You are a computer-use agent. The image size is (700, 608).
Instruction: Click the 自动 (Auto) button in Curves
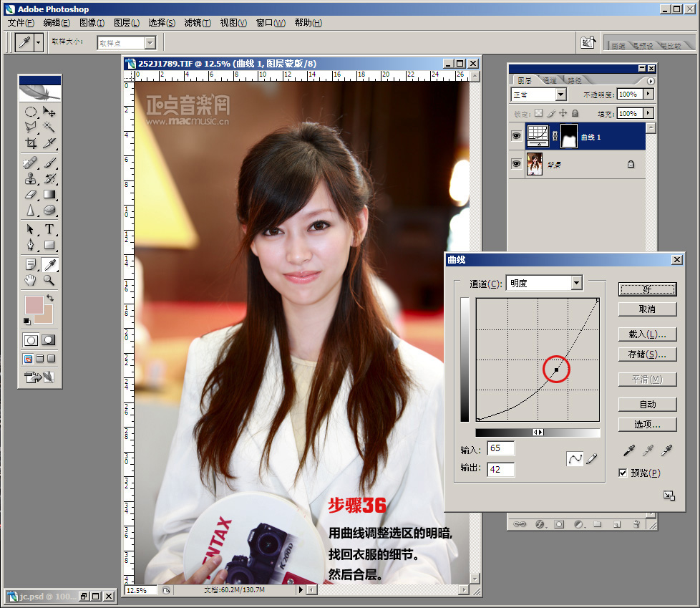click(x=647, y=405)
